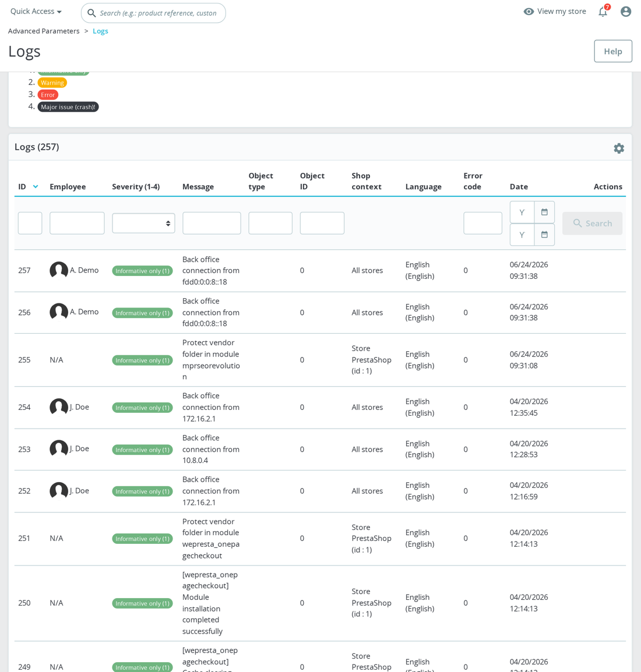Screen dimensions: 641x672
Task: Click the Warning severity badge in legend
Action: 52,83
